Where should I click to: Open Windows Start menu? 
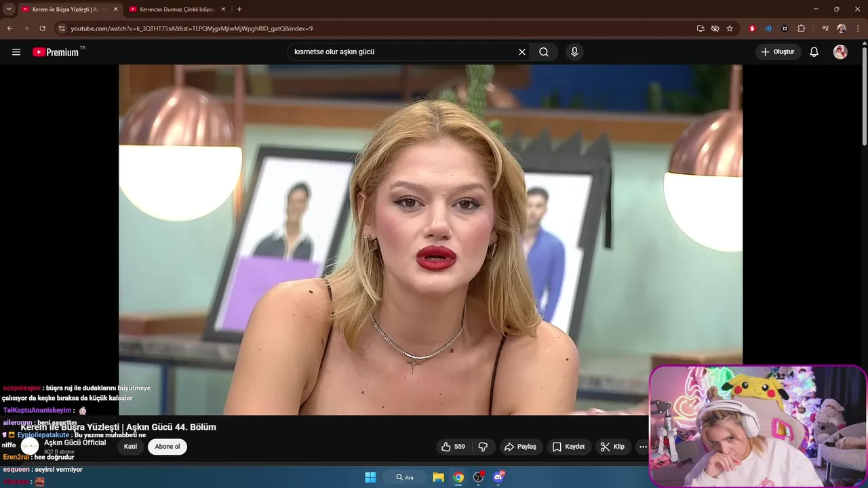click(370, 477)
